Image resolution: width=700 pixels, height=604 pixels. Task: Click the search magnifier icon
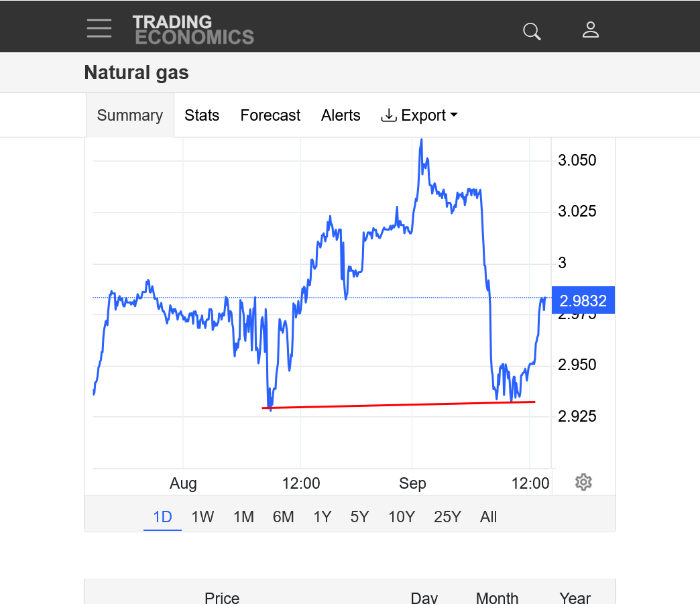click(532, 31)
